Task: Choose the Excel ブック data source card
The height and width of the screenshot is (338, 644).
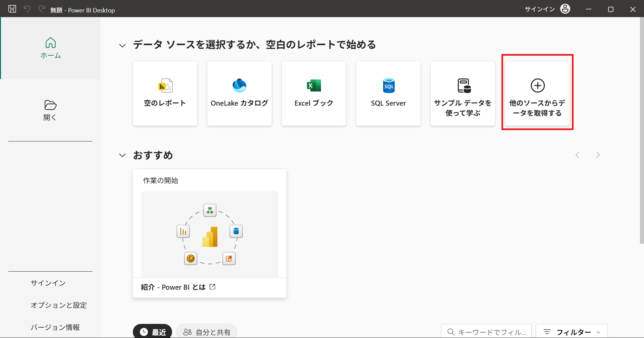Action: (x=314, y=94)
